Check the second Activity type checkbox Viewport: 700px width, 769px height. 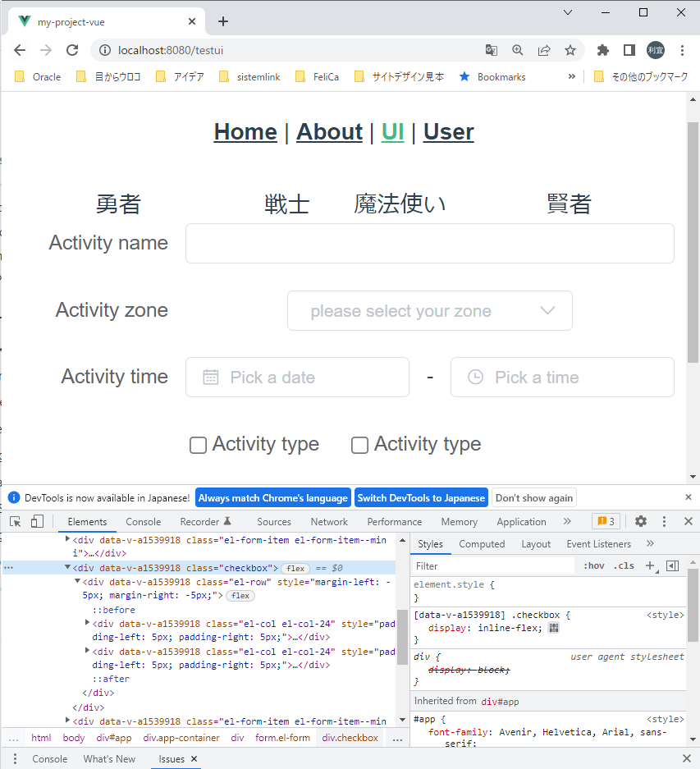[x=359, y=445]
